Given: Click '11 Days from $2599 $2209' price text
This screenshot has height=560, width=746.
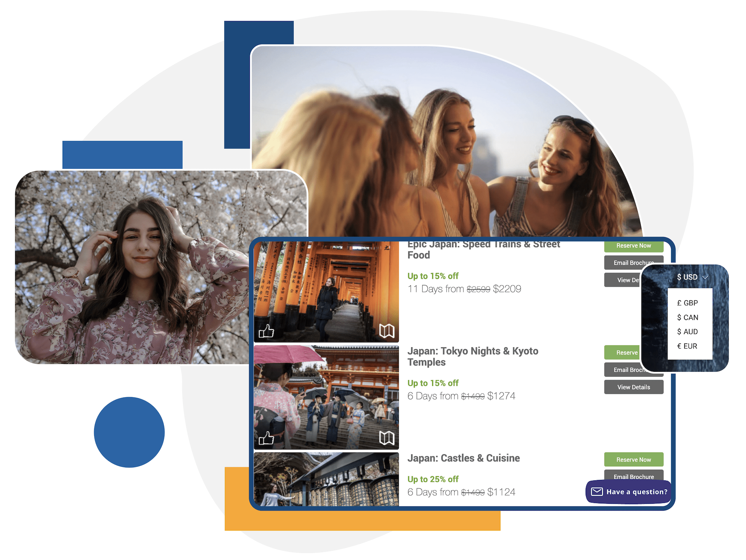Looking at the screenshot, I should pos(464,289).
